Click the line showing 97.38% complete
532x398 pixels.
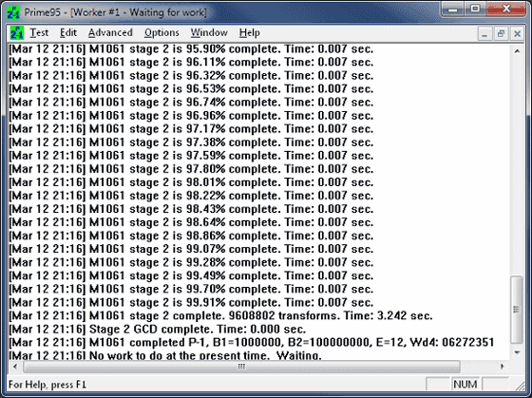(191, 142)
